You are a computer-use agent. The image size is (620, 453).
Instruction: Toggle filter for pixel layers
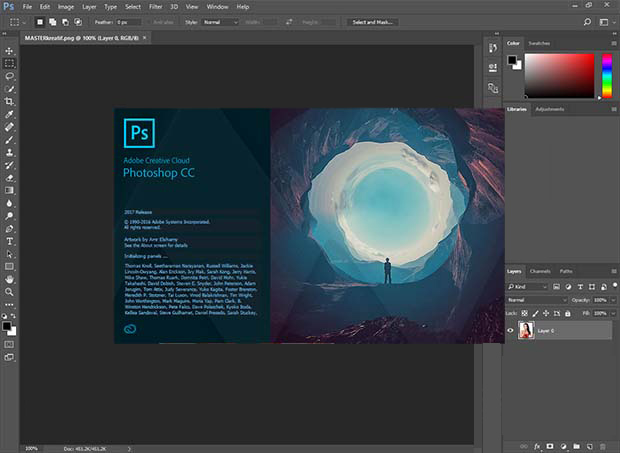pos(556,287)
